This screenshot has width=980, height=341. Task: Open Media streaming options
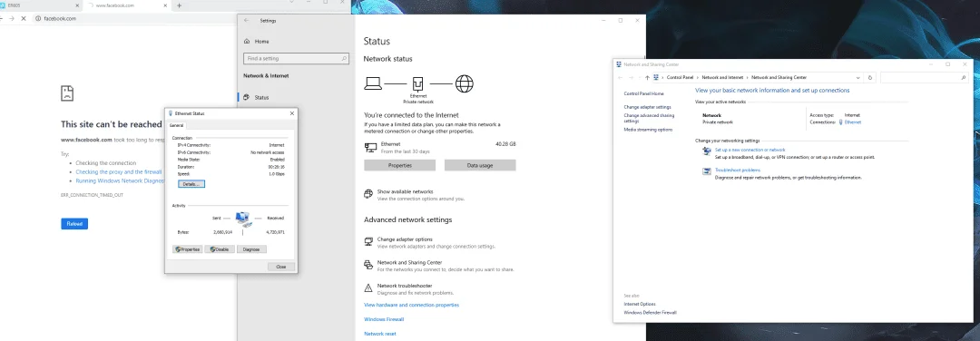648,130
